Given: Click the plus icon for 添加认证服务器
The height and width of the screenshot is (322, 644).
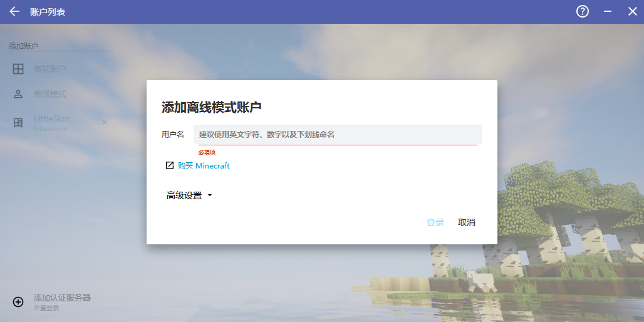Looking at the screenshot, I should 18,302.
